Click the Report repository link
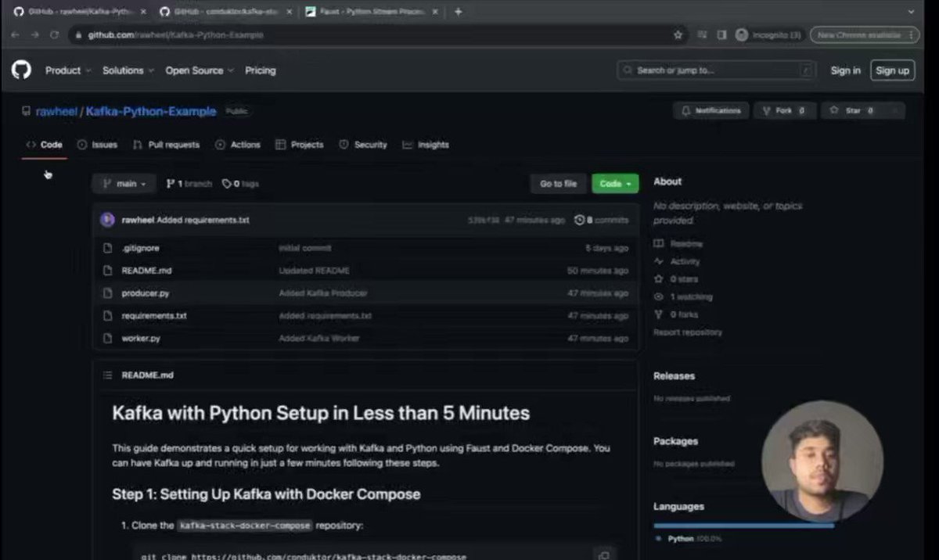The width and height of the screenshot is (939, 560). 688,332
